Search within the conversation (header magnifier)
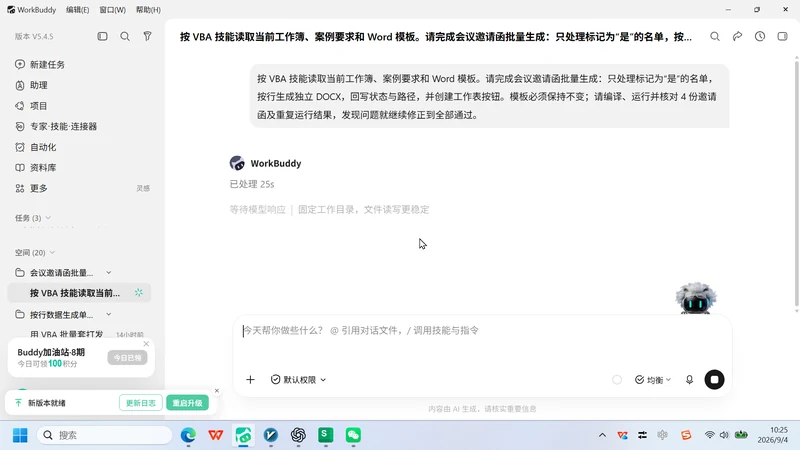800x450 pixels. (x=715, y=36)
